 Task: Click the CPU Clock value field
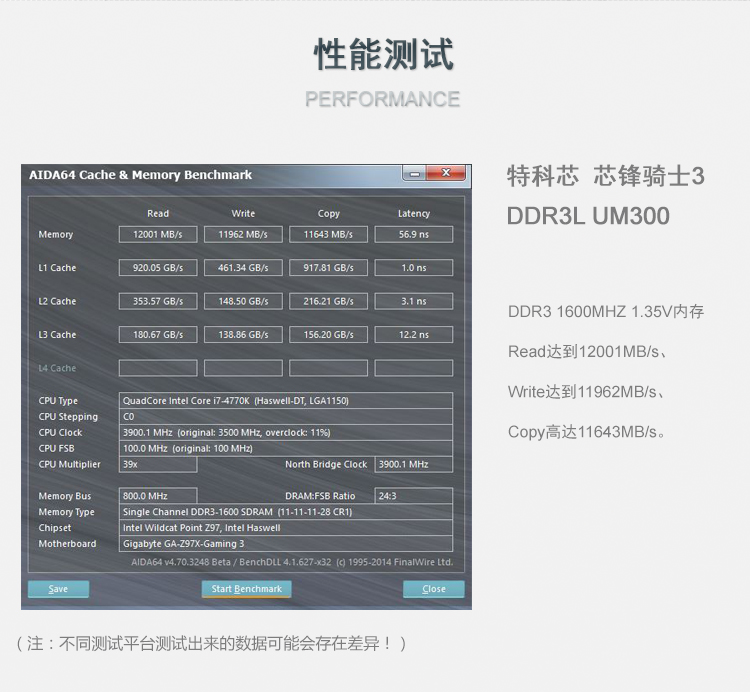tap(286, 433)
